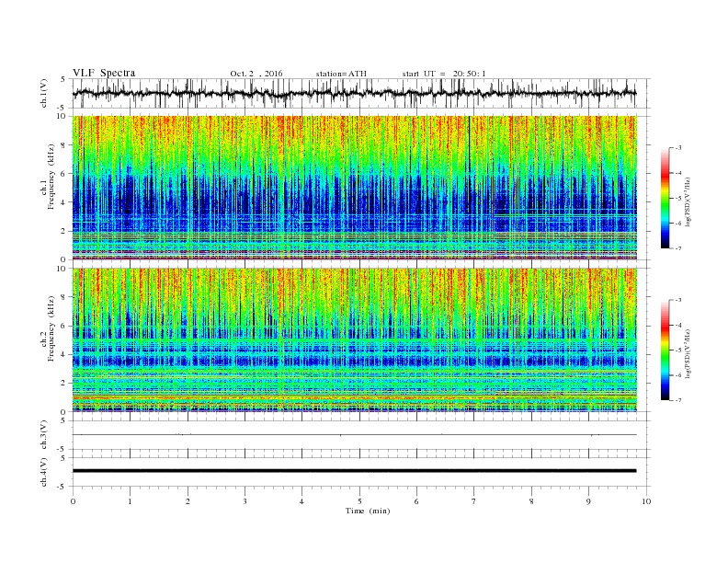Select the "Time (min)" axis label
Viewport: 728px width, 563px height.
[368, 511]
